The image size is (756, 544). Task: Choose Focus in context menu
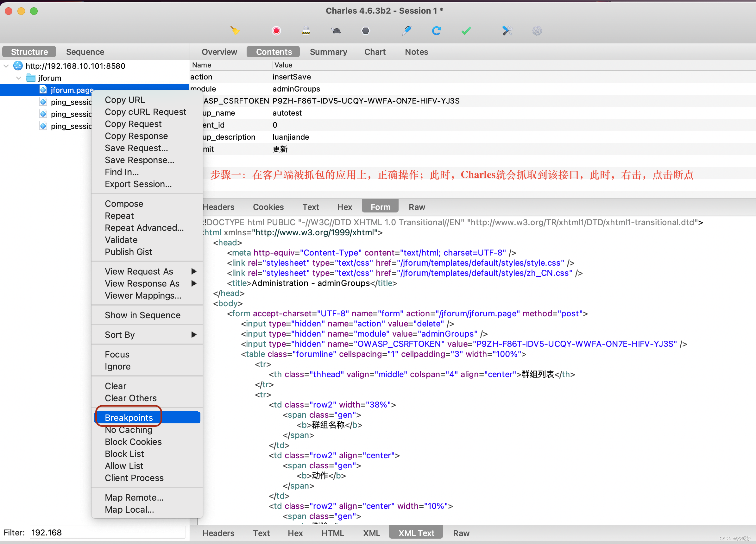click(x=147, y=354)
